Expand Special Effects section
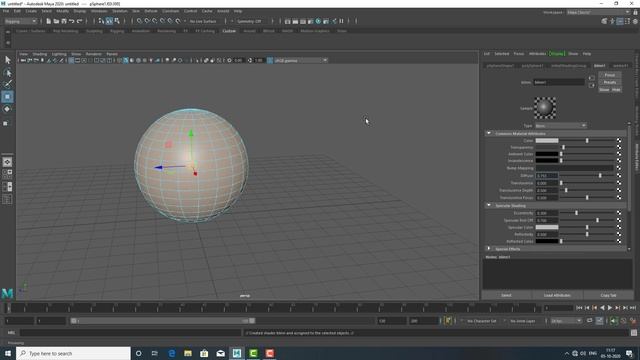640x360 pixels. coord(488,249)
